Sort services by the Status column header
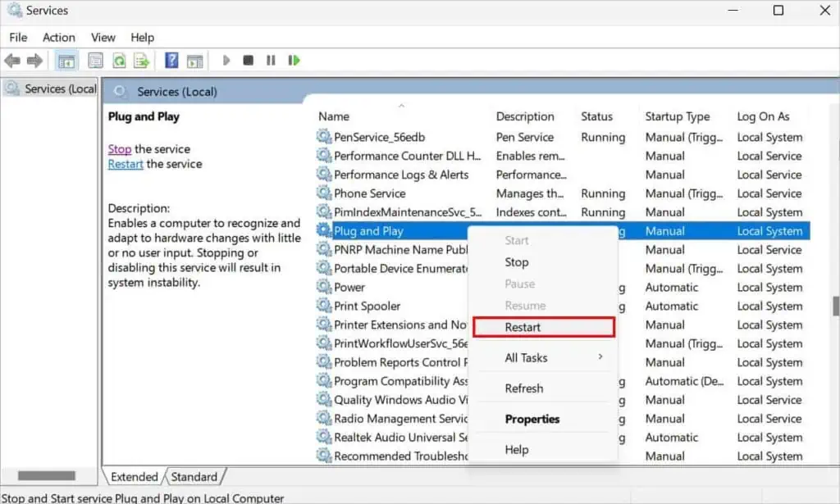This screenshot has height=504, width=840. point(599,116)
